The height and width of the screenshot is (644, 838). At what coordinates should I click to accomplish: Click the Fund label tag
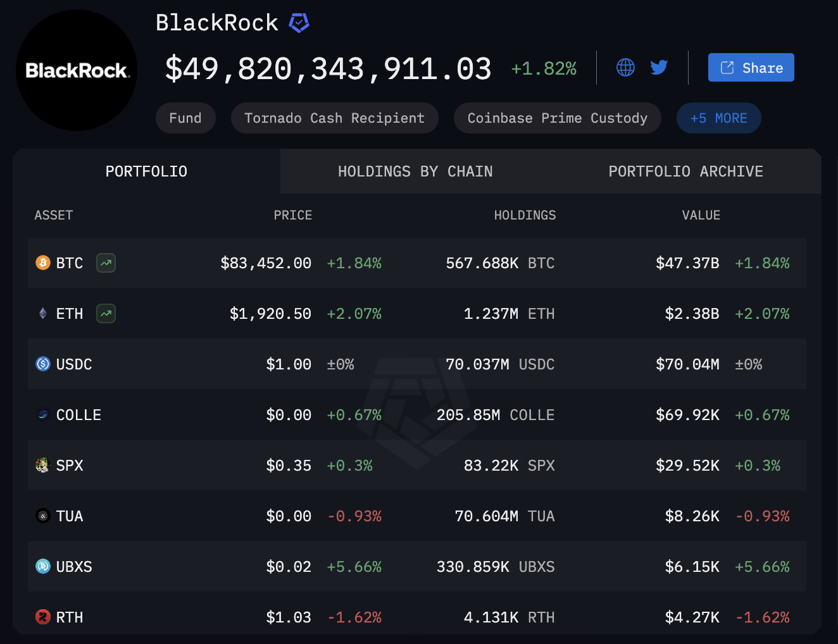[185, 118]
